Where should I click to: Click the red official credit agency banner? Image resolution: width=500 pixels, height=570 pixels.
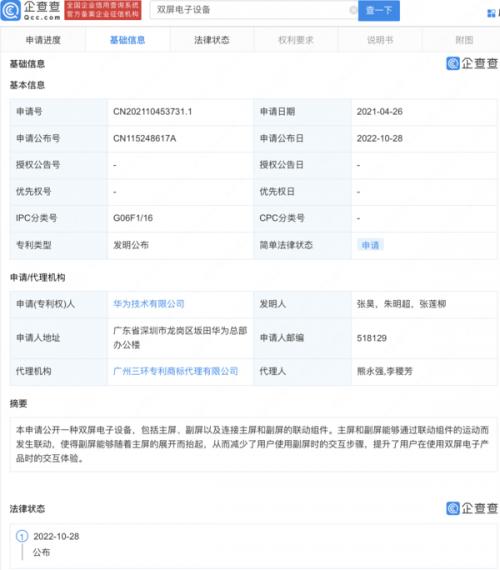pos(103,10)
